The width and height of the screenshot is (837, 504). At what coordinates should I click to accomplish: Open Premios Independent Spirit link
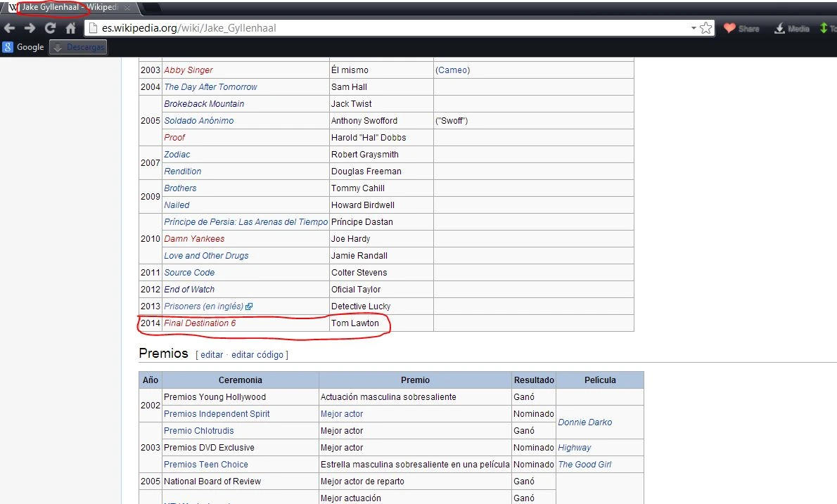[217, 414]
